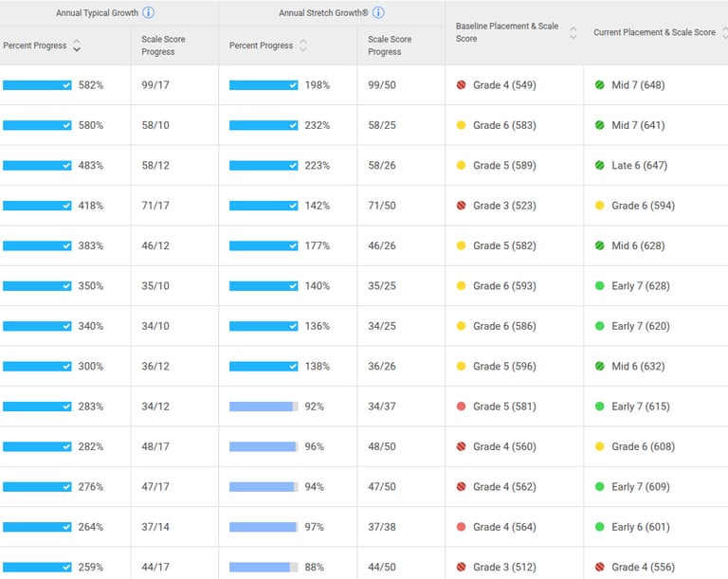
Task: Click the green dot beside Early 7 (615)
Action: [x=599, y=407]
